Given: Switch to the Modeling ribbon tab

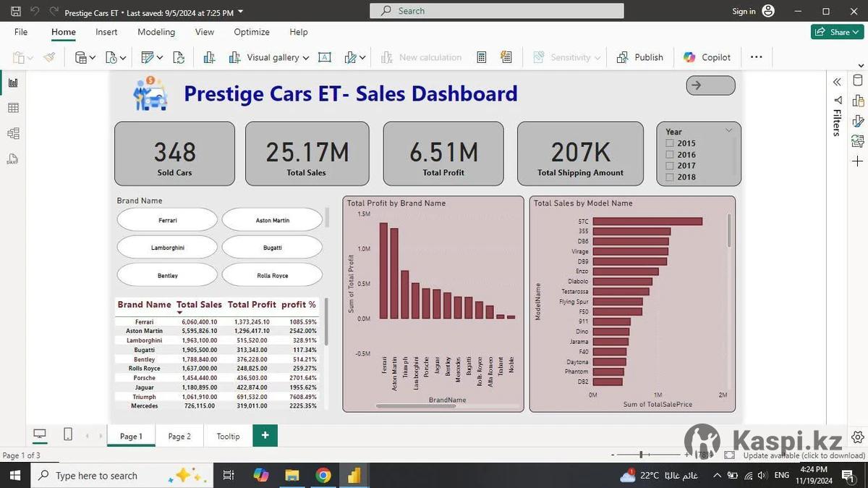Looking at the screenshot, I should (x=156, y=32).
